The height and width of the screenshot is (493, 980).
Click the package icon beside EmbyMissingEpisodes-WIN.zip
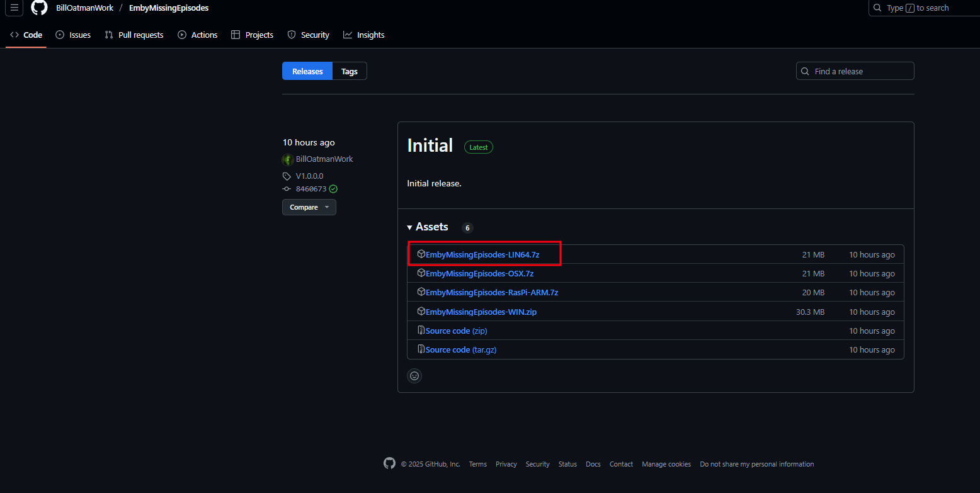click(421, 312)
